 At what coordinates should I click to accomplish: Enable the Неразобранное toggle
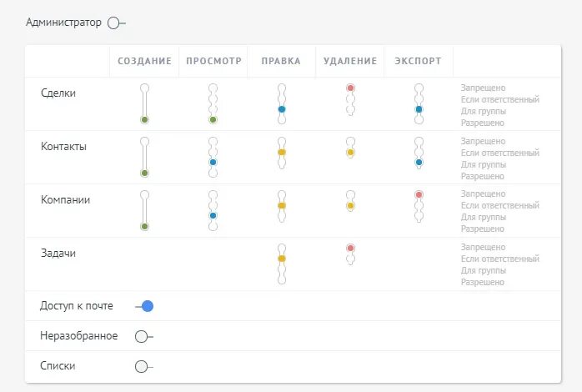coord(143,336)
